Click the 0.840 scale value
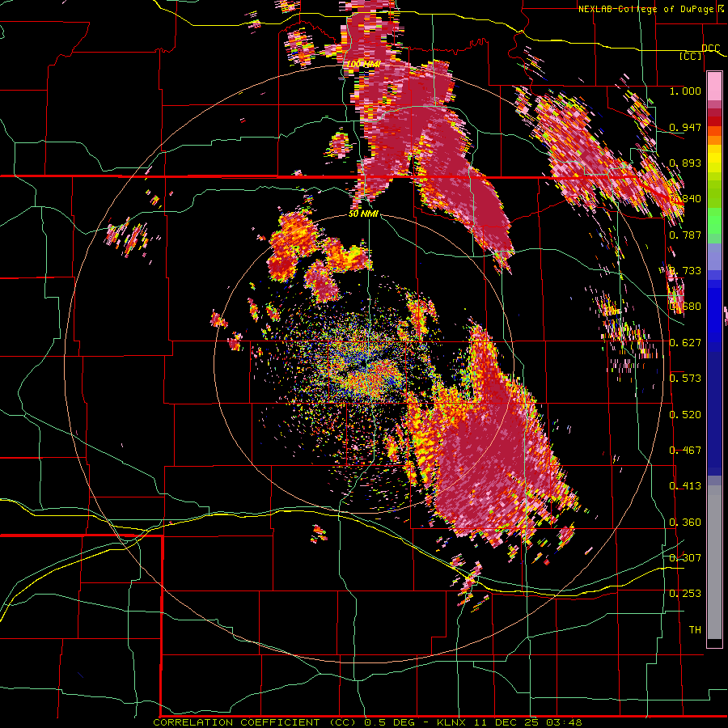The height and width of the screenshot is (728, 728). 685,199
